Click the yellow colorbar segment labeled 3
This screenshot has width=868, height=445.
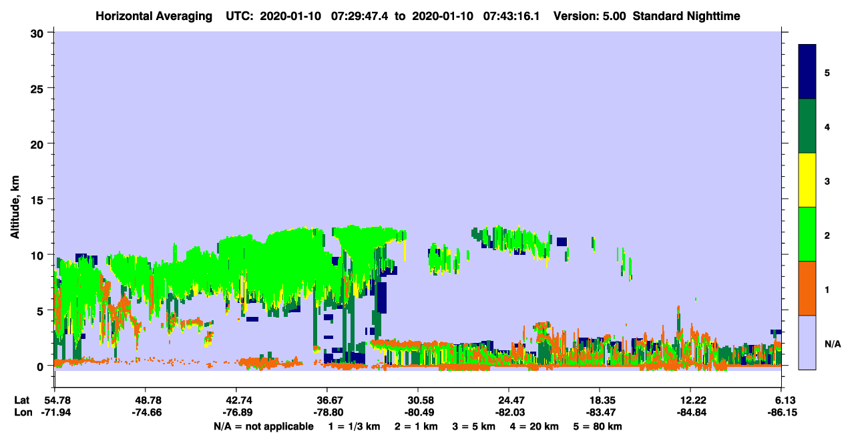coord(807,180)
